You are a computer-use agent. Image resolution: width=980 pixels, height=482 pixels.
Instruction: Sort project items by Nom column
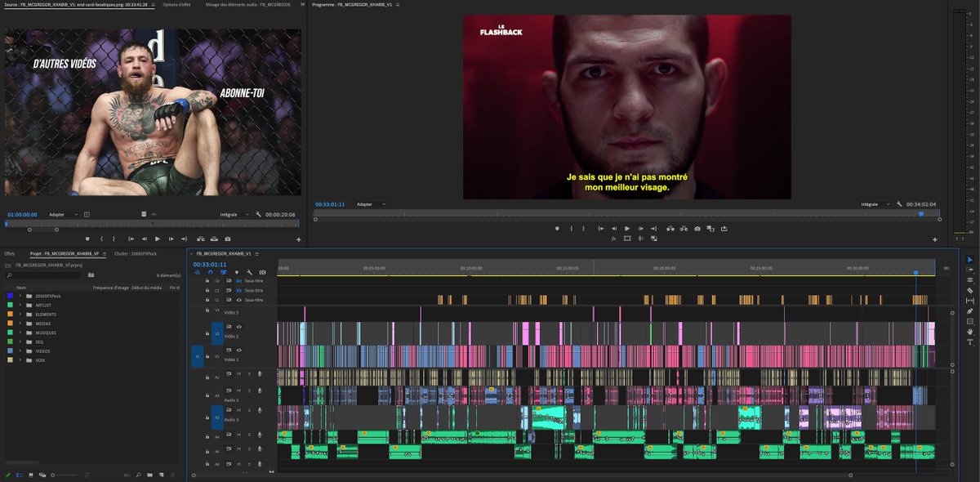point(21,288)
